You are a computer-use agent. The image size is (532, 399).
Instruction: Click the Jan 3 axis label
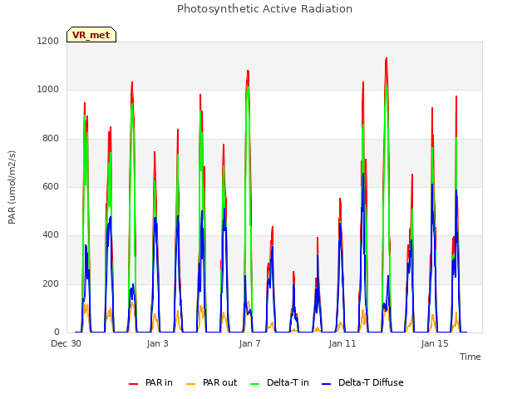point(157,343)
